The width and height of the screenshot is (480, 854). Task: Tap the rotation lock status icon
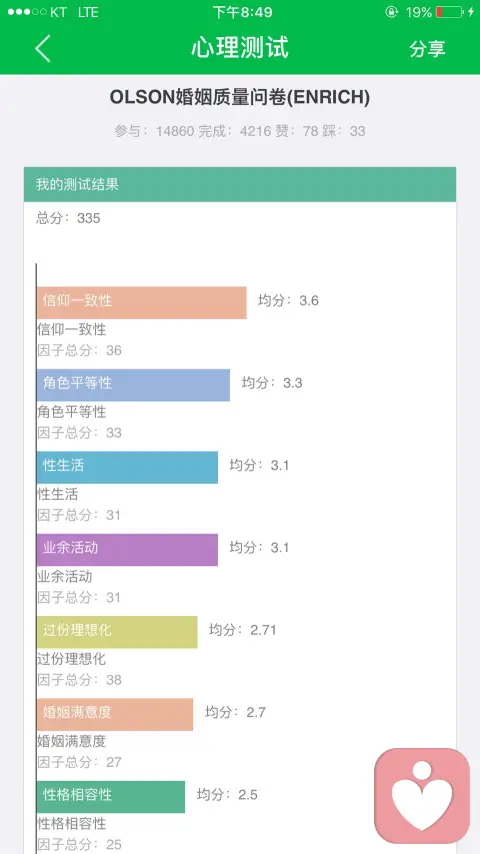391,12
